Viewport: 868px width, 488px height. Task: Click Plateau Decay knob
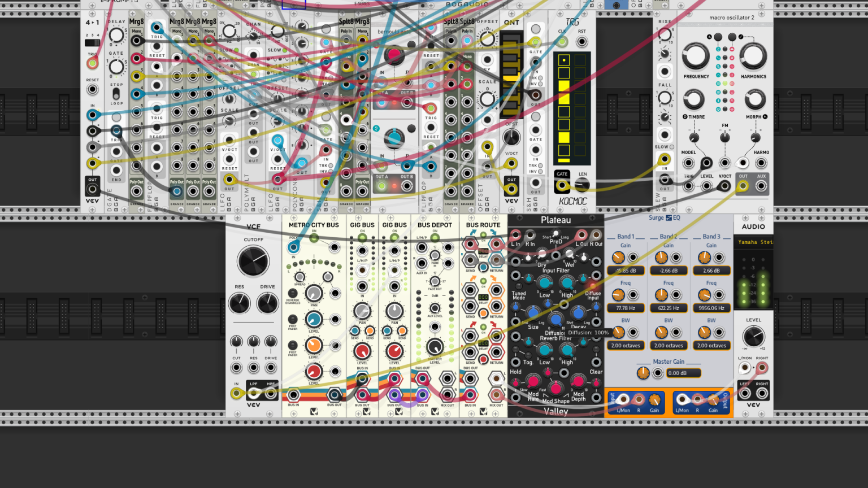click(578, 312)
